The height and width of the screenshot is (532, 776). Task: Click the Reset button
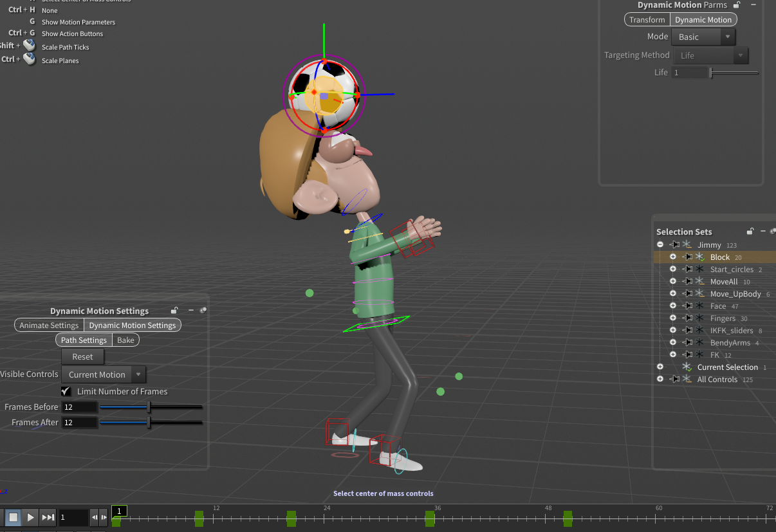click(x=82, y=357)
